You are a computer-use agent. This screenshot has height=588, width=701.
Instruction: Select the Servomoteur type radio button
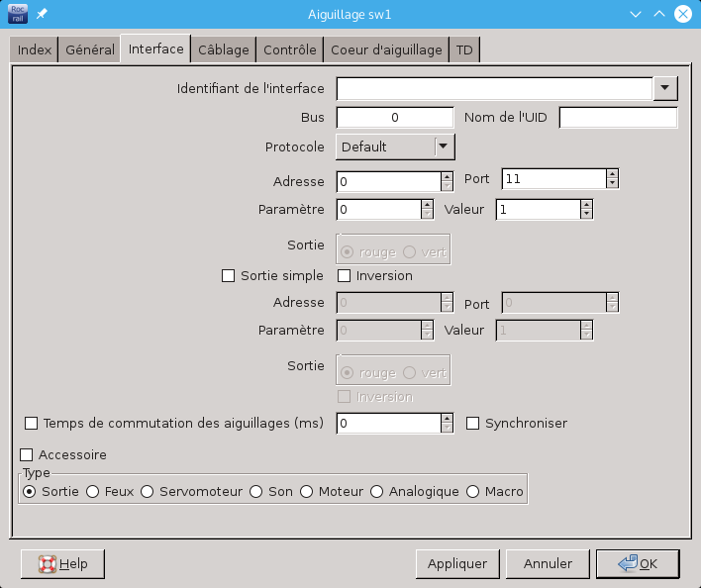[x=148, y=492]
